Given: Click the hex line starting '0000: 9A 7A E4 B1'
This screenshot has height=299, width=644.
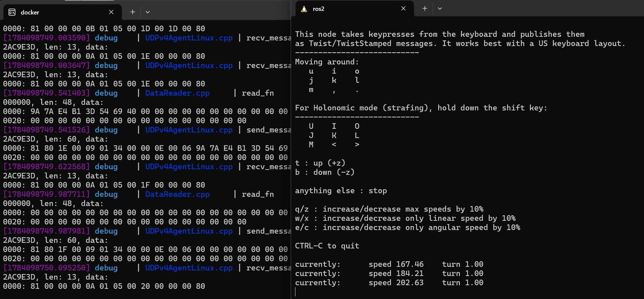Looking at the screenshot, I should (145, 111).
